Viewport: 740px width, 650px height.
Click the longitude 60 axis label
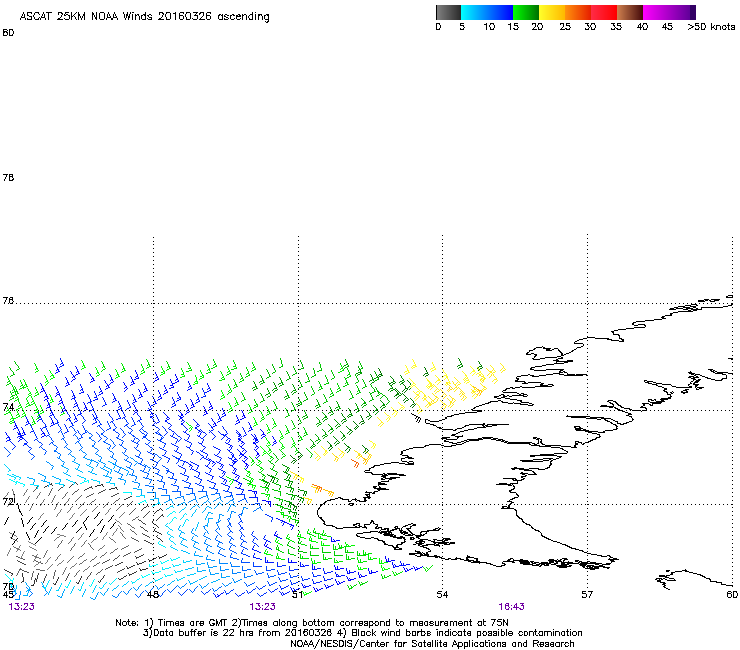[x=732, y=594]
